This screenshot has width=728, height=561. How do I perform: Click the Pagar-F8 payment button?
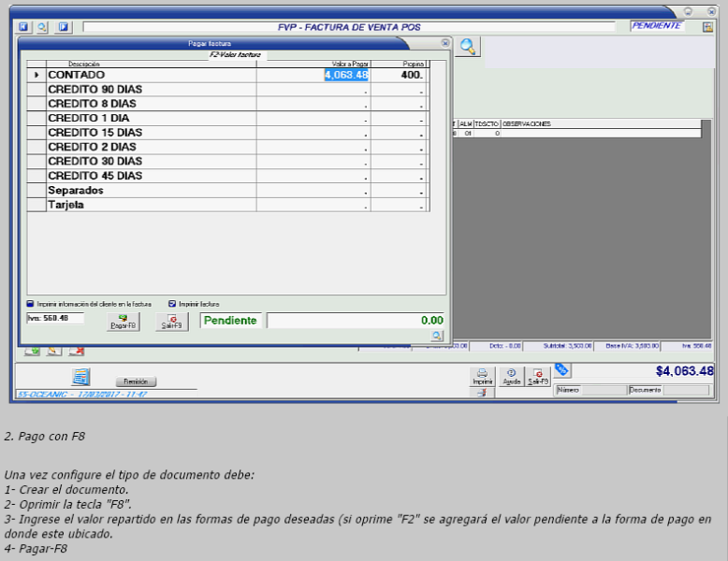coord(124,321)
